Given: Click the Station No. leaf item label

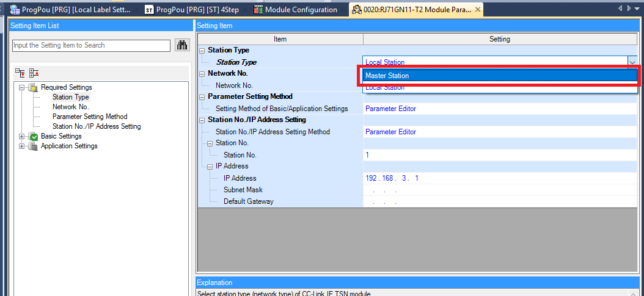Looking at the screenshot, I should click(x=240, y=155).
